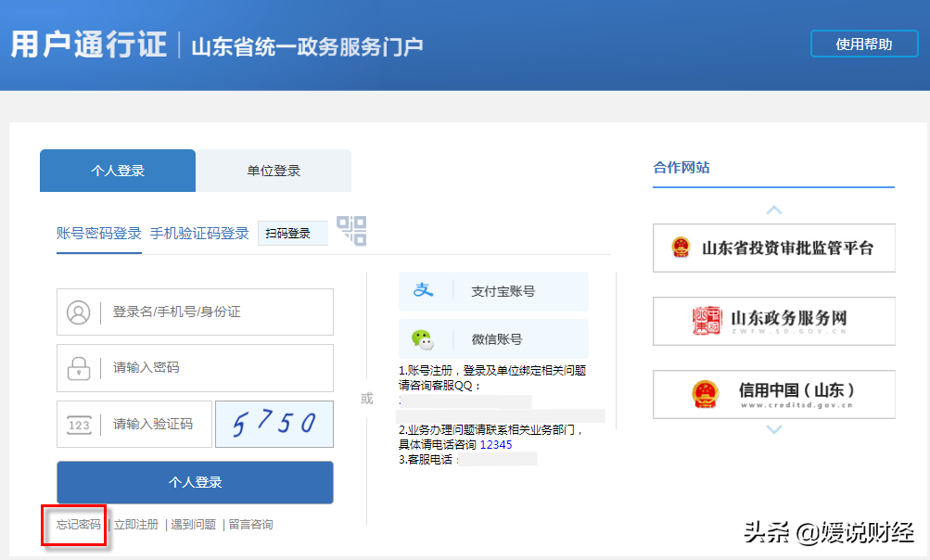Open the 忘记密码 link
930x560 pixels.
[78, 525]
